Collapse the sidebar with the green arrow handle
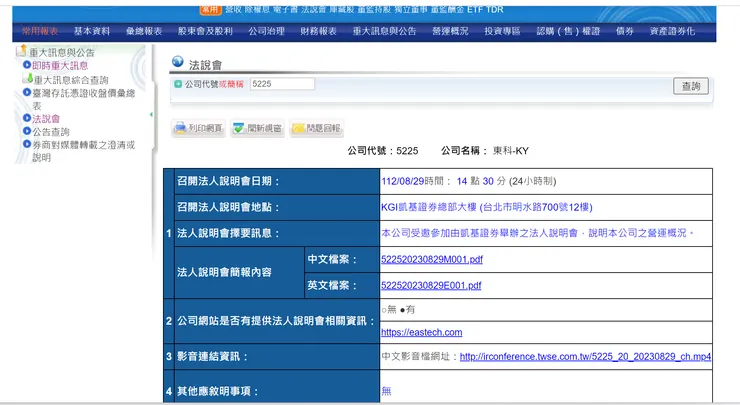 [x=151, y=115]
